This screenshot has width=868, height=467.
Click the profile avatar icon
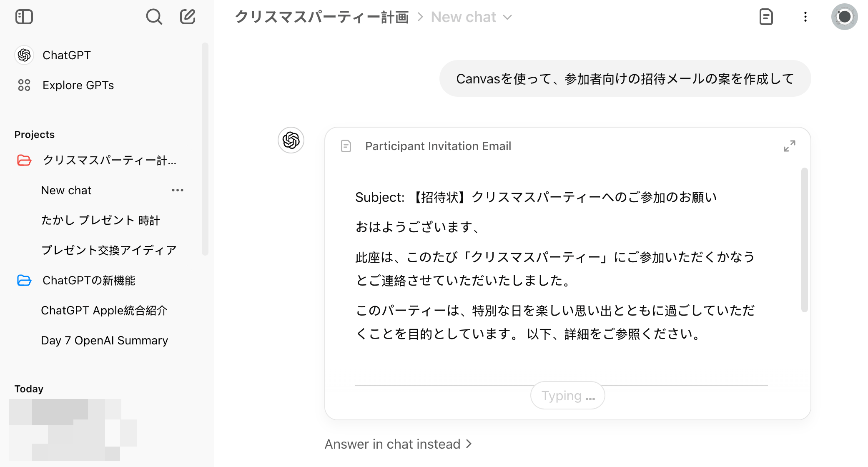pos(844,17)
